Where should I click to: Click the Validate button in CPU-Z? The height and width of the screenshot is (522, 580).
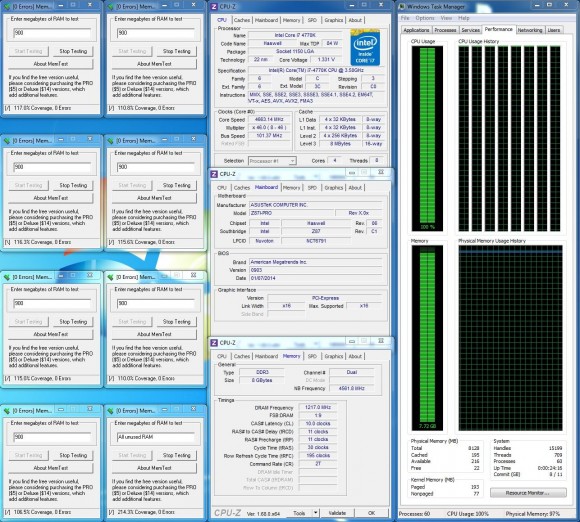337,513
